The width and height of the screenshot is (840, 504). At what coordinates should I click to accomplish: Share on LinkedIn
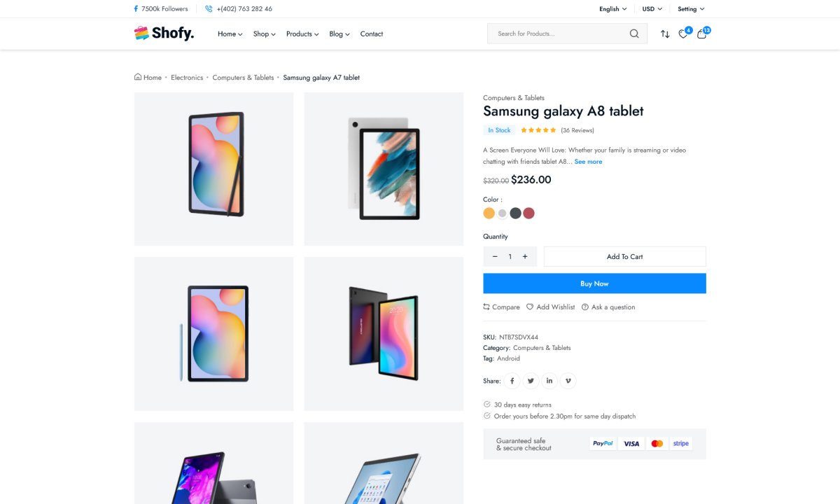(x=549, y=381)
